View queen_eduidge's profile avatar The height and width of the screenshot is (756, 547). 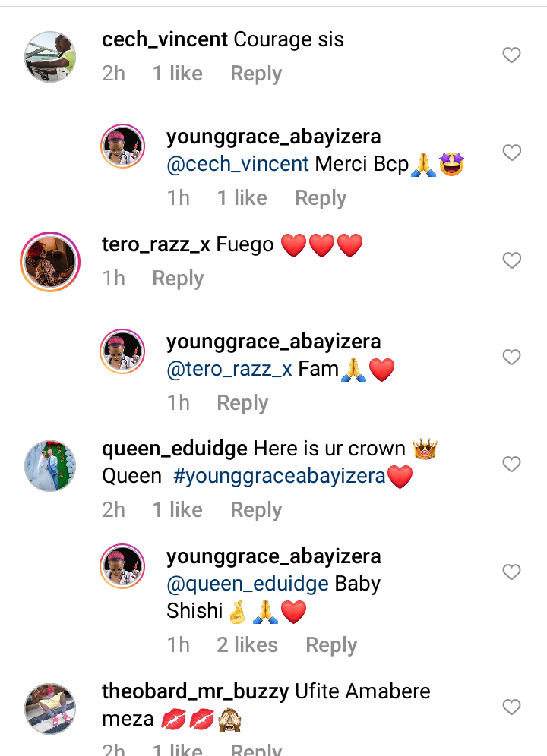[50, 465]
